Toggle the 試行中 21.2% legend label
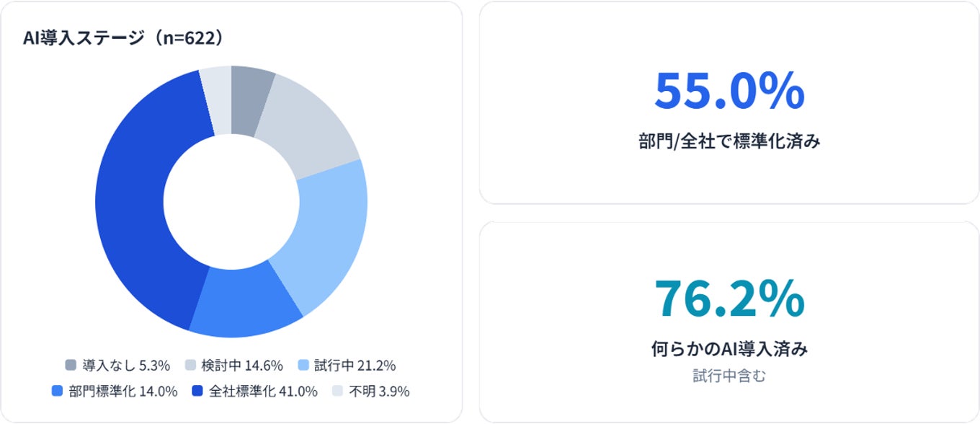 355,365
